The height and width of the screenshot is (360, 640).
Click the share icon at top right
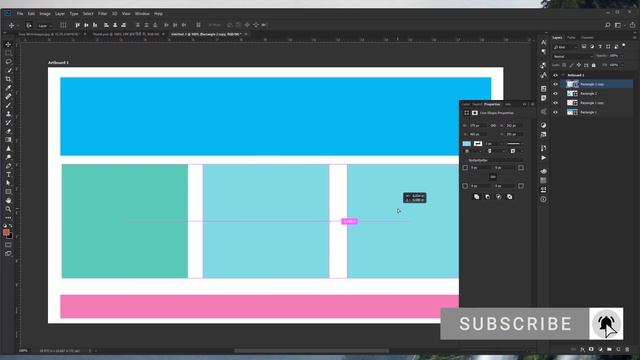pyautogui.click(x=632, y=25)
